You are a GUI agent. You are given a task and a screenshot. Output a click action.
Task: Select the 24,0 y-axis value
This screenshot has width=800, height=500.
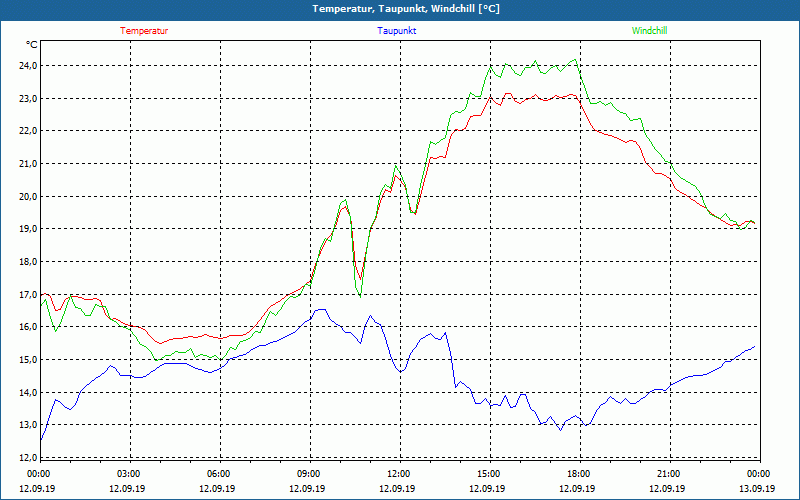point(27,66)
